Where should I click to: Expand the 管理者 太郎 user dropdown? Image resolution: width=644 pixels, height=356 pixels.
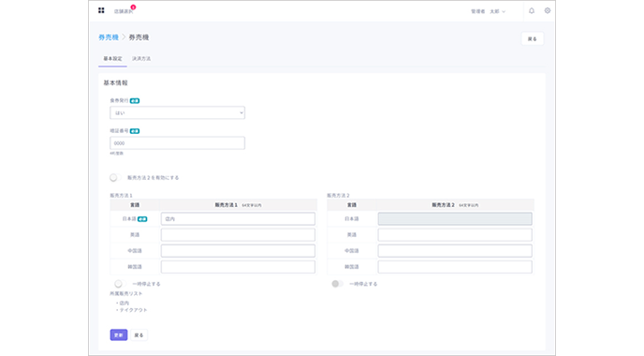(x=488, y=11)
